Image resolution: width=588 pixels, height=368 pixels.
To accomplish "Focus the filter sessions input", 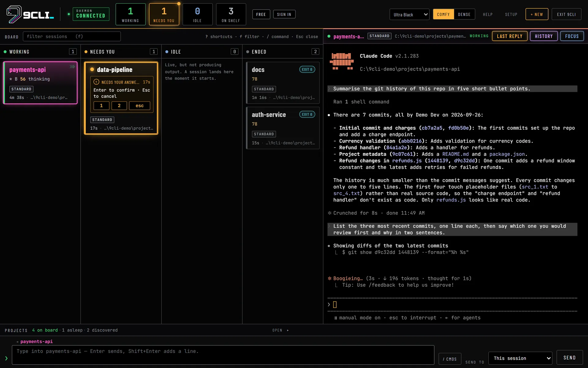I will [72, 36].
